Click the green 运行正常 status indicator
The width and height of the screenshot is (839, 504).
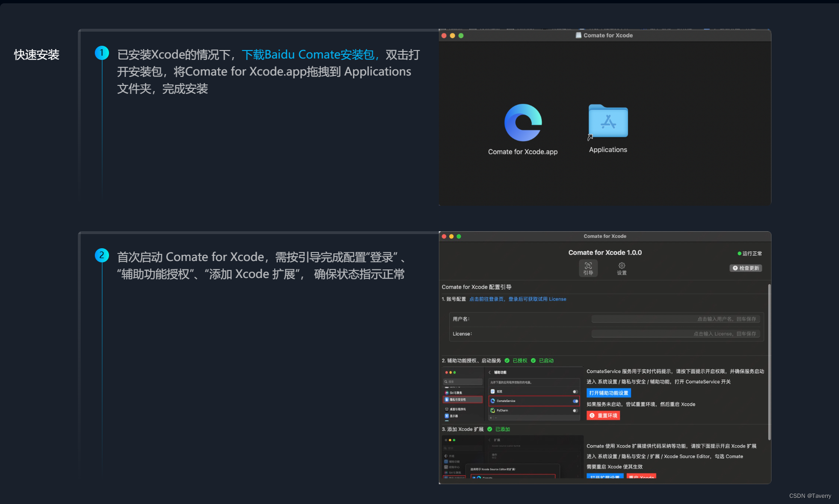point(750,253)
